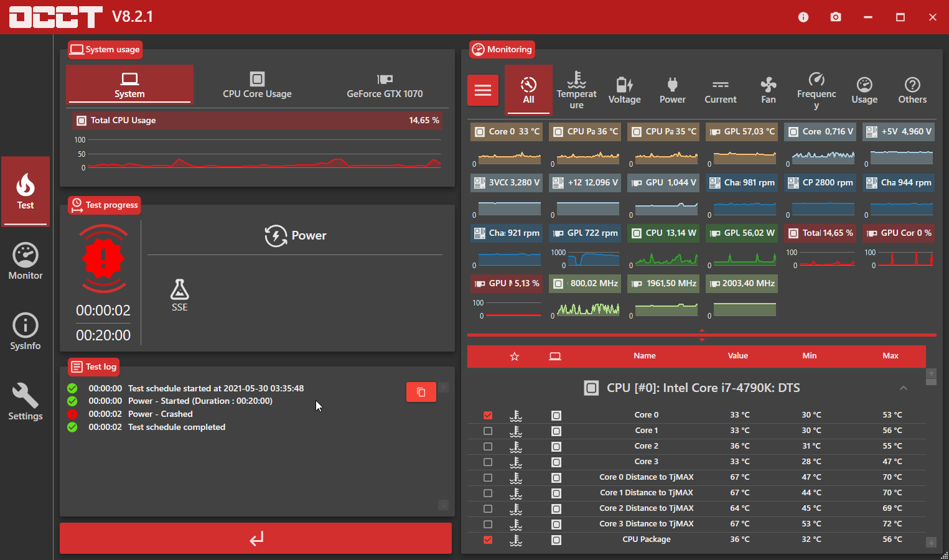Check the Core 1 row checkbox

(488, 431)
